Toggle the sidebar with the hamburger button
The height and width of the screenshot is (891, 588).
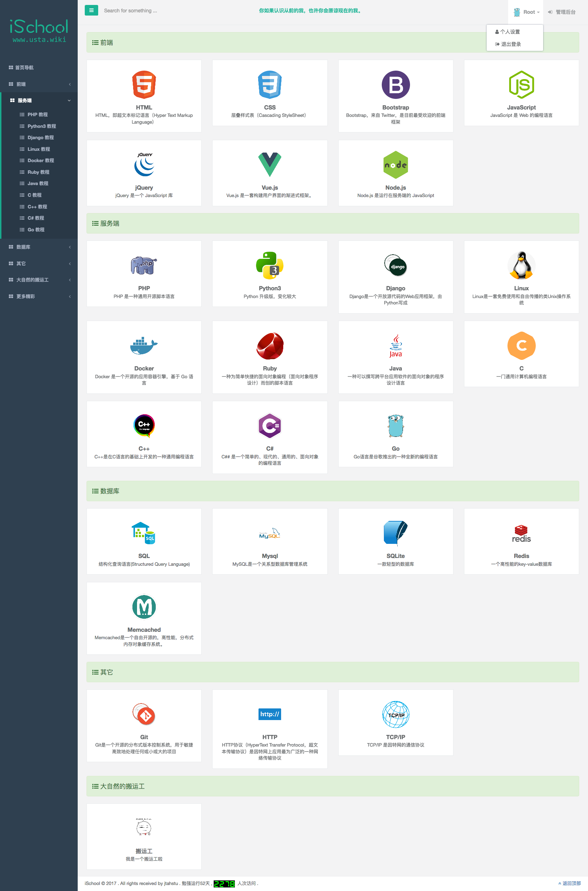click(91, 10)
